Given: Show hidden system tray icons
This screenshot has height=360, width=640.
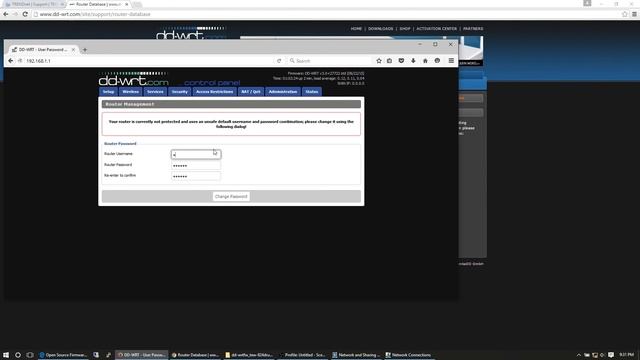Looking at the screenshot, I should point(578,355).
